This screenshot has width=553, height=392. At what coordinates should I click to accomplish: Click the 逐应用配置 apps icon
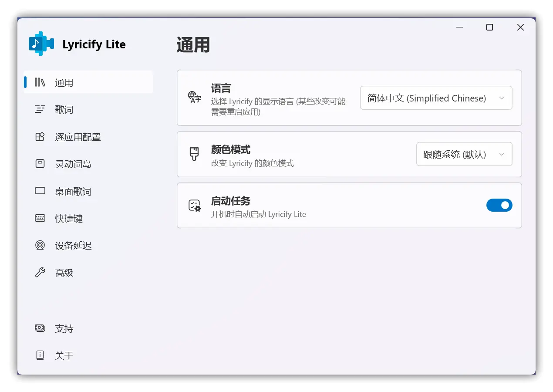click(40, 137)
